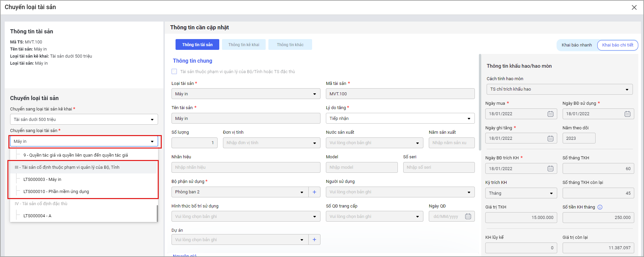
Task: Switch to Khai báo nhanh mode
Action: (x=576, y=45)
